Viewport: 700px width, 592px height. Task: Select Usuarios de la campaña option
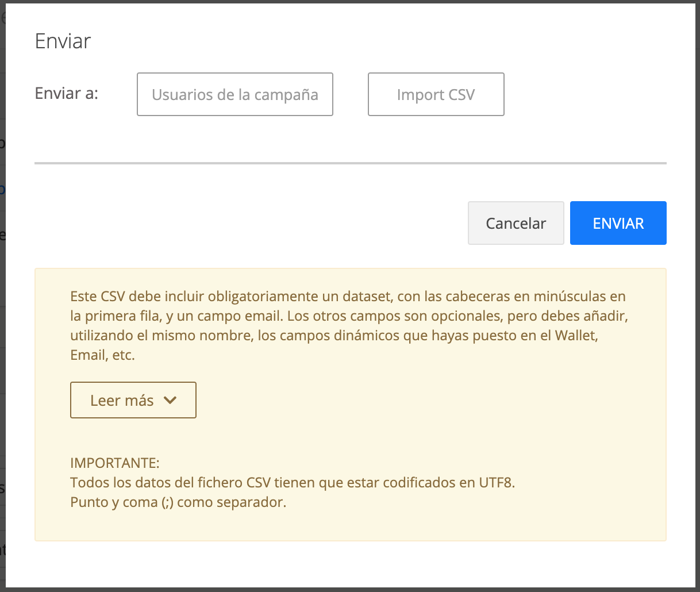click(234, 94)
